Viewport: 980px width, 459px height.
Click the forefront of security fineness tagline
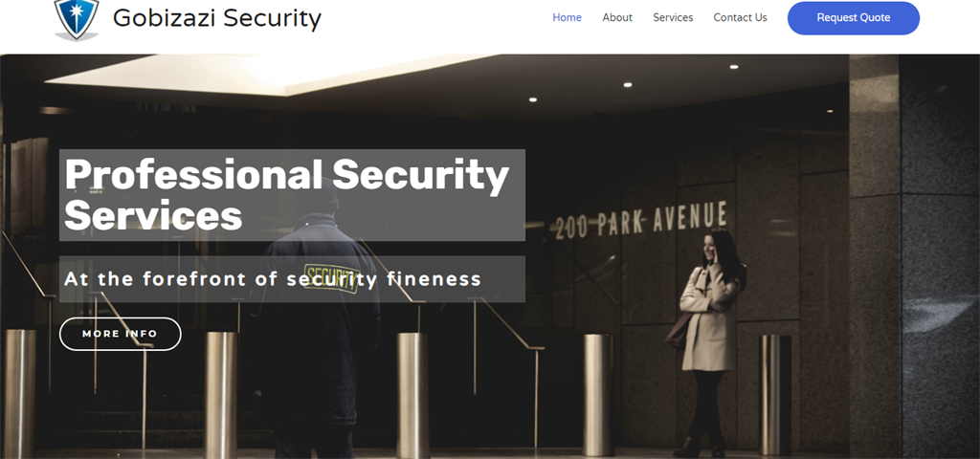pos(273,278)
